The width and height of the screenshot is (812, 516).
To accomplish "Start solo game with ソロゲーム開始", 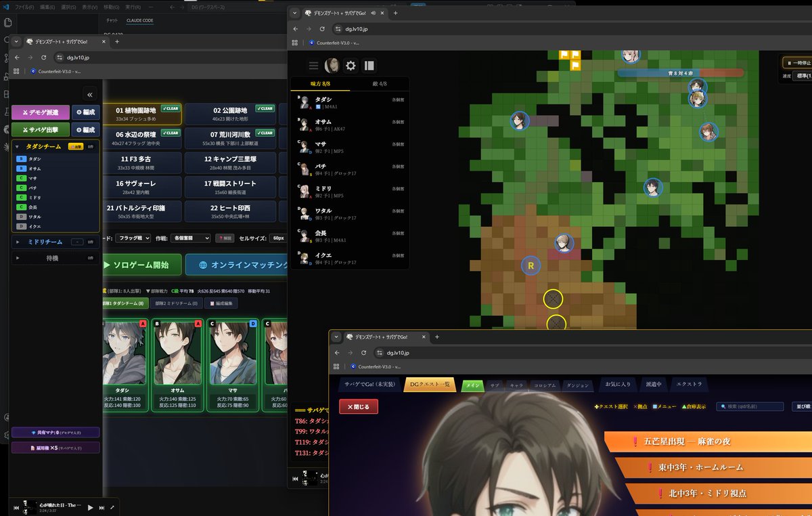I will 142,265.
